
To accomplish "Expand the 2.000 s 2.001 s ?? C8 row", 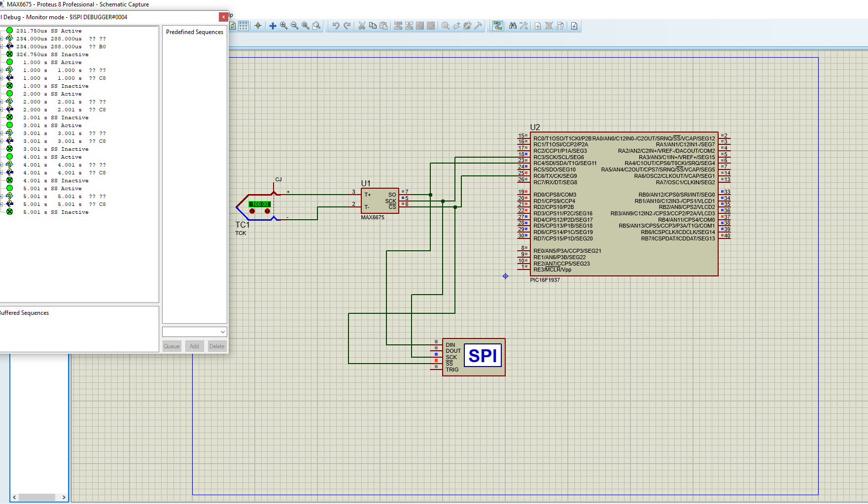I will [x=1, y=110].
